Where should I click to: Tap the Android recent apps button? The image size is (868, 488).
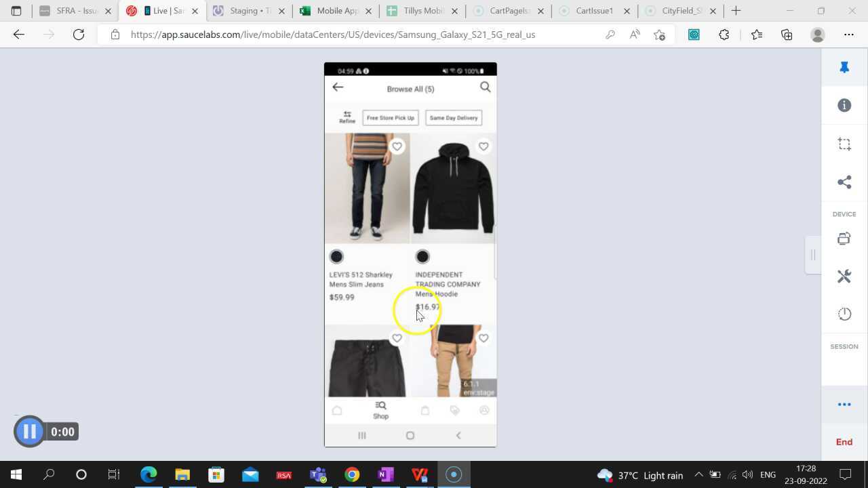(362, 436)
